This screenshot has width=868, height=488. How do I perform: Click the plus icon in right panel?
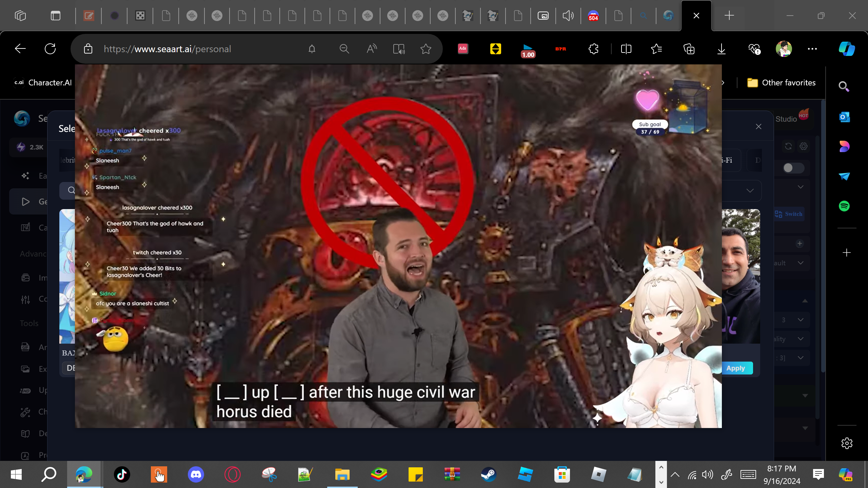pyautogui.click(x=800, y=244)
